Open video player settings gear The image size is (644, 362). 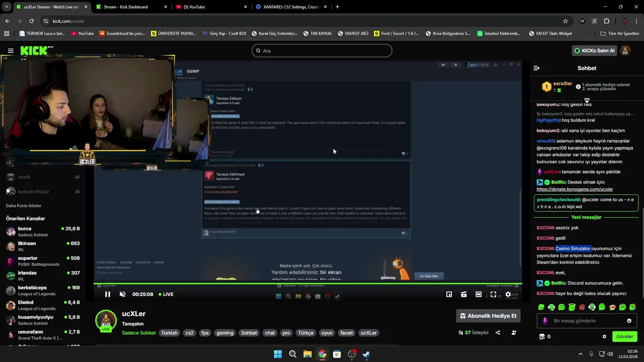[508, 294]
